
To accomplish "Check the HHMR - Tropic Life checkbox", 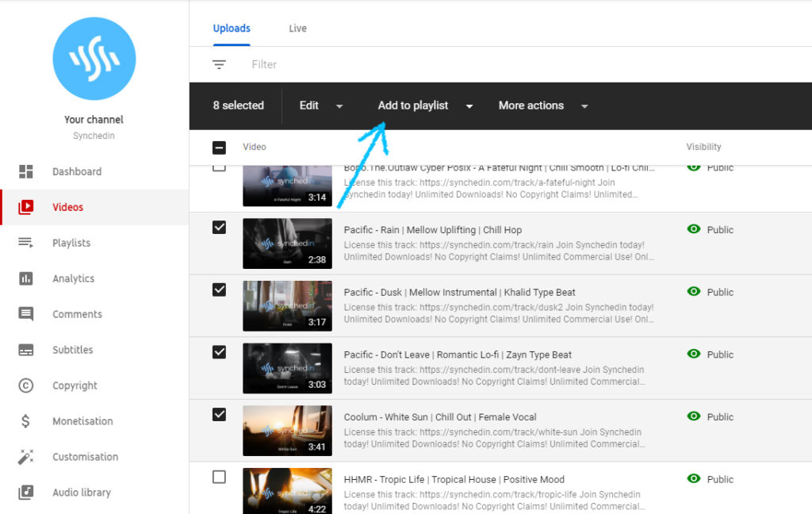I will (x=219, y=477).
